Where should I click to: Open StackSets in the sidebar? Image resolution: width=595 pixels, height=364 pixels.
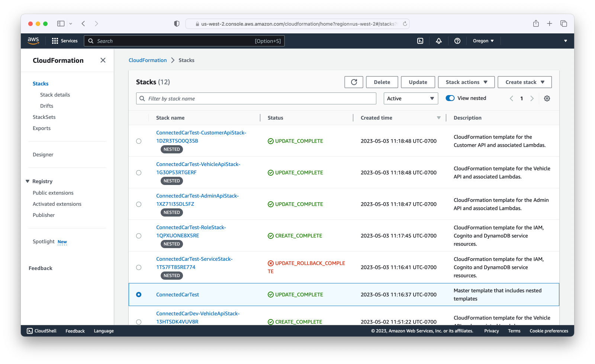click(44, 117)
